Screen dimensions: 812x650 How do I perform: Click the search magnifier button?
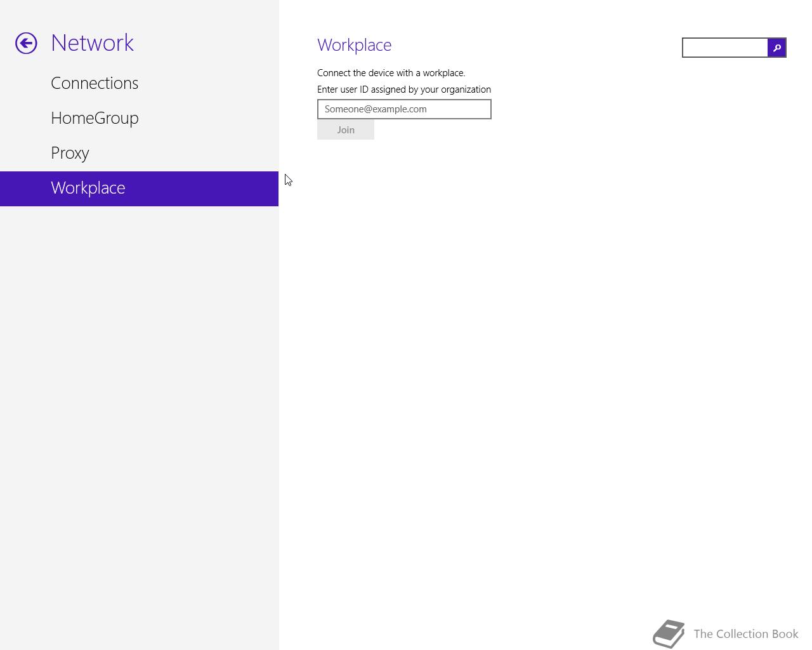[776, 48]
